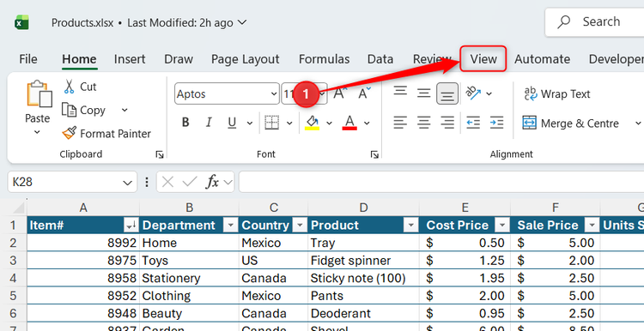Activate the Format Painter brush
Image resolution: width=644 pixels, height=331 pixels.
click(69, 133)
